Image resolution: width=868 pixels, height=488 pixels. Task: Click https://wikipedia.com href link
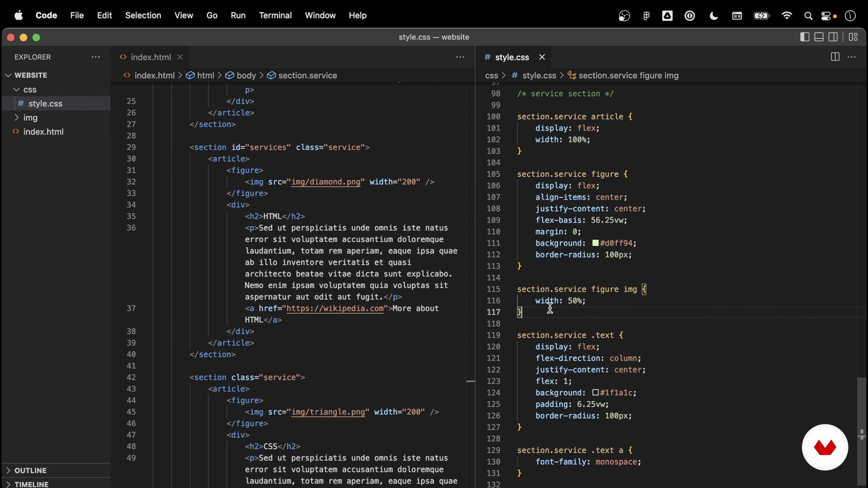point(335,308)
